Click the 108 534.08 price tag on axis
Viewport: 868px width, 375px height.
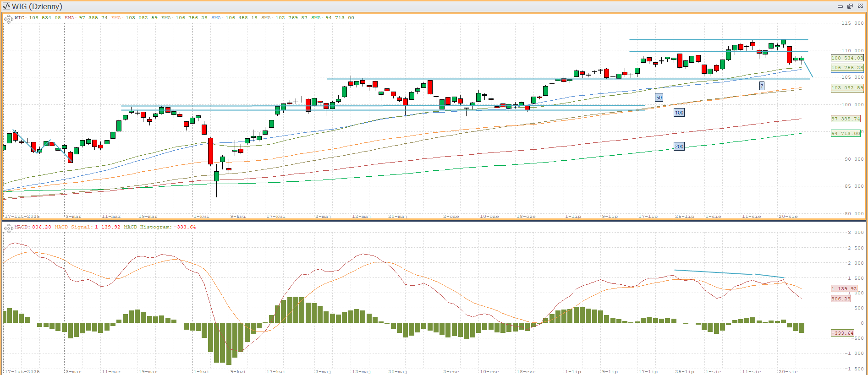coord(847,58)
